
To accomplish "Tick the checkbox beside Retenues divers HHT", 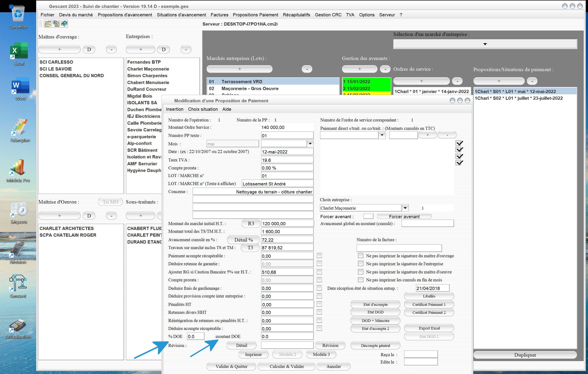I will tap(319, 312).
